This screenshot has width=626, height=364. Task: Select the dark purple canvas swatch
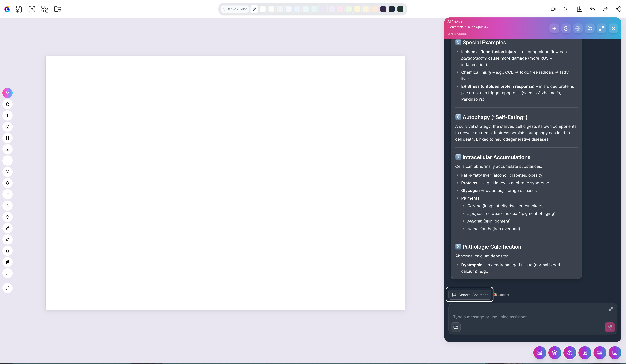coord(383,9)
